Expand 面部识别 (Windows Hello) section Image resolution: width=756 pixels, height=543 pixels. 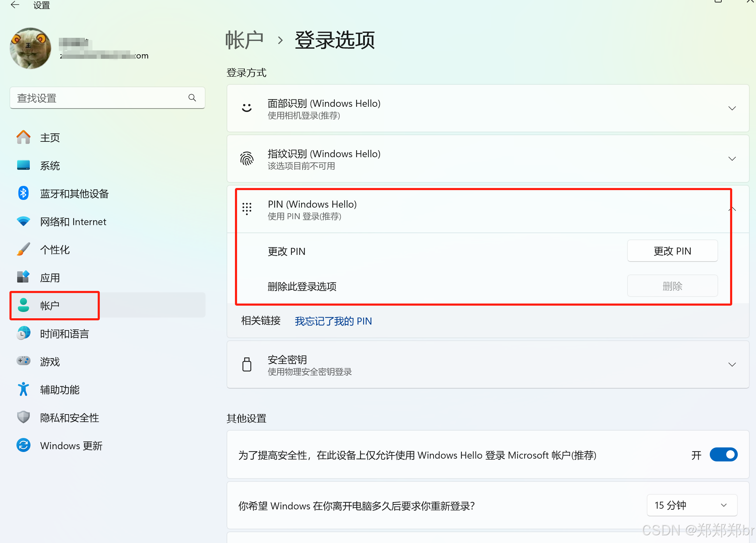click(x=732, y=109)
